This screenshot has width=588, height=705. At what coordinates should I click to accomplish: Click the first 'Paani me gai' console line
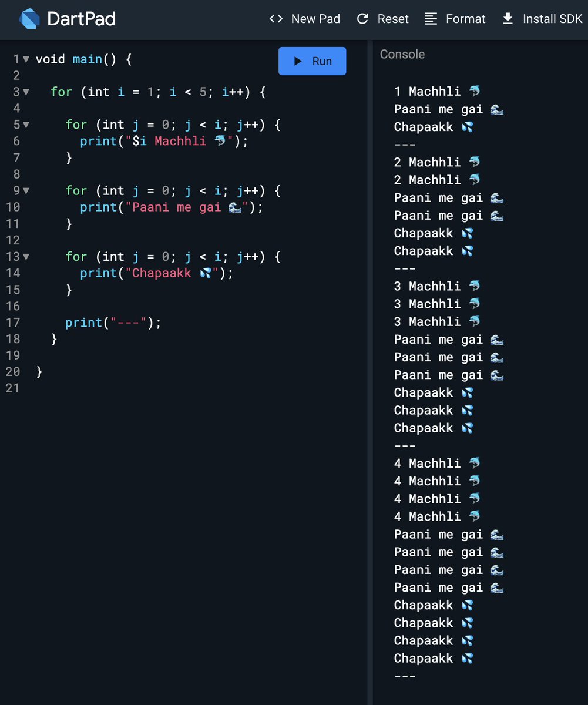click(x=449, y=109)
